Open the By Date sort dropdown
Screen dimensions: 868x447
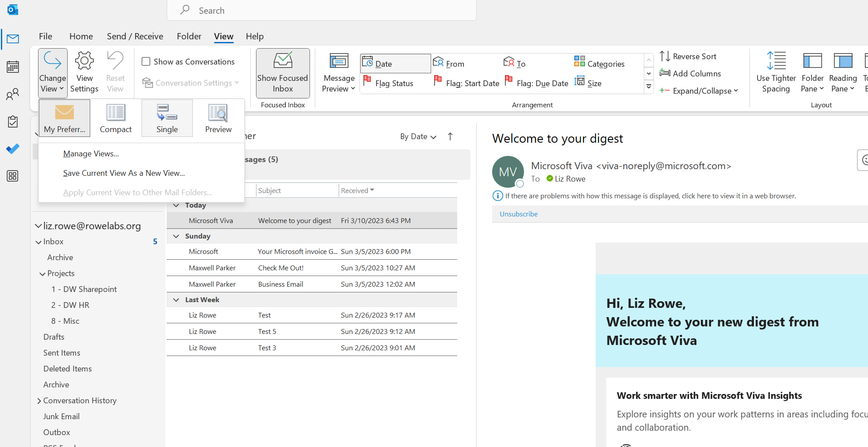coord(418,136)
